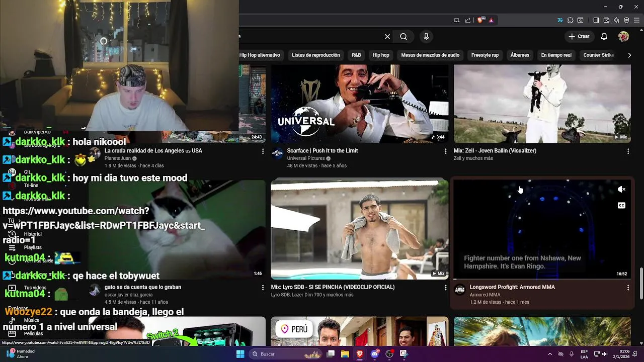Click Brave browser icon in taskbar
This screenshot has height=362, width=644.
(x=360, y=354)
